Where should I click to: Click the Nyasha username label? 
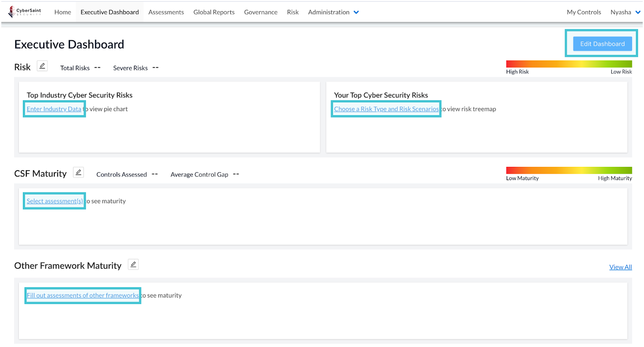[621, 12]
